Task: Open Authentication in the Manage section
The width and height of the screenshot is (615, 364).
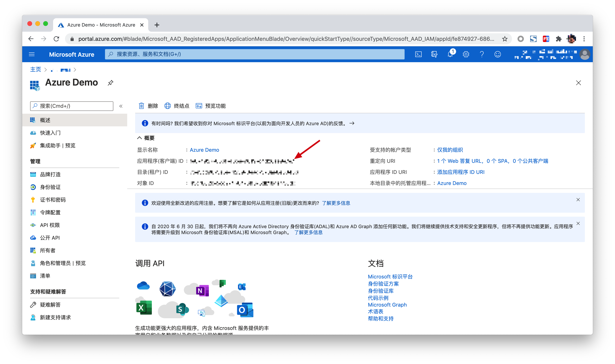Action: pyautogui.click(x=50, y=187)
